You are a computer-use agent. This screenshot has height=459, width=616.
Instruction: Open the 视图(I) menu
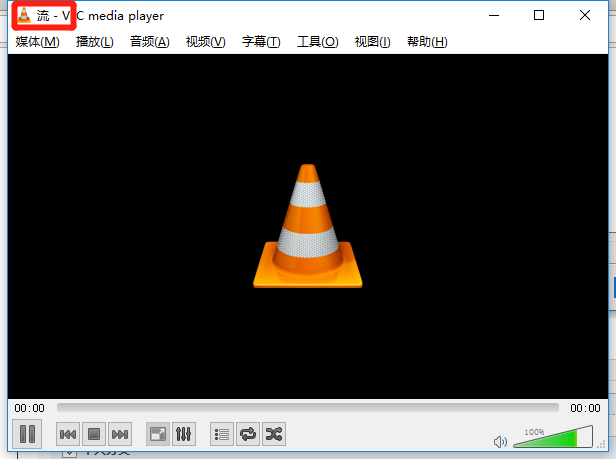pyautogui.click(x=372, y=42)
